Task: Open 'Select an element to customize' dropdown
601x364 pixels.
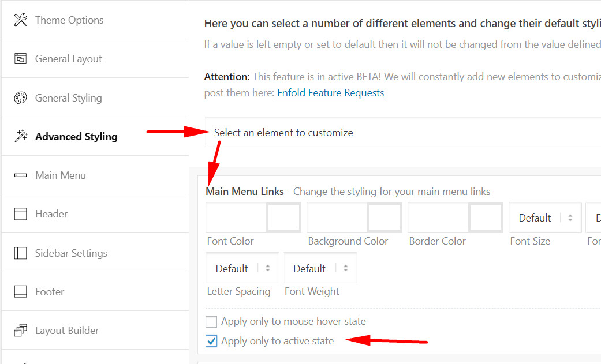Action: point(402,132)
